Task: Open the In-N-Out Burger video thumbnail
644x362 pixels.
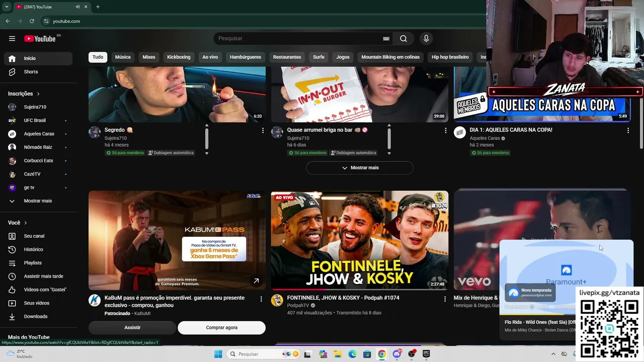Action: pos(360,95)
